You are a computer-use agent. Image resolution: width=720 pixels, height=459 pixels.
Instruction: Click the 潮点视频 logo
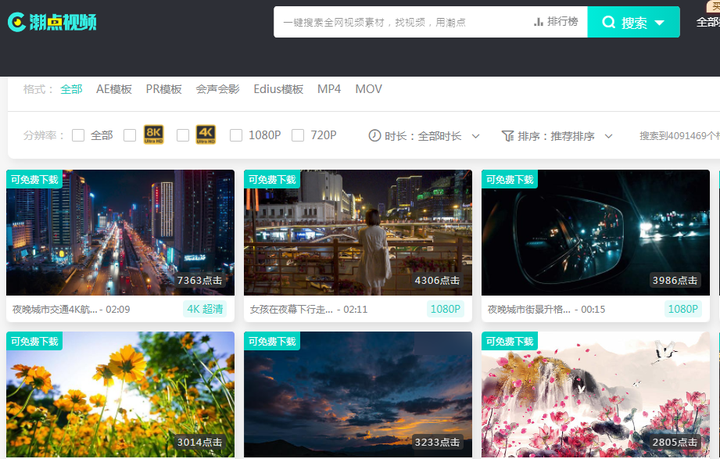pos(52,22)
